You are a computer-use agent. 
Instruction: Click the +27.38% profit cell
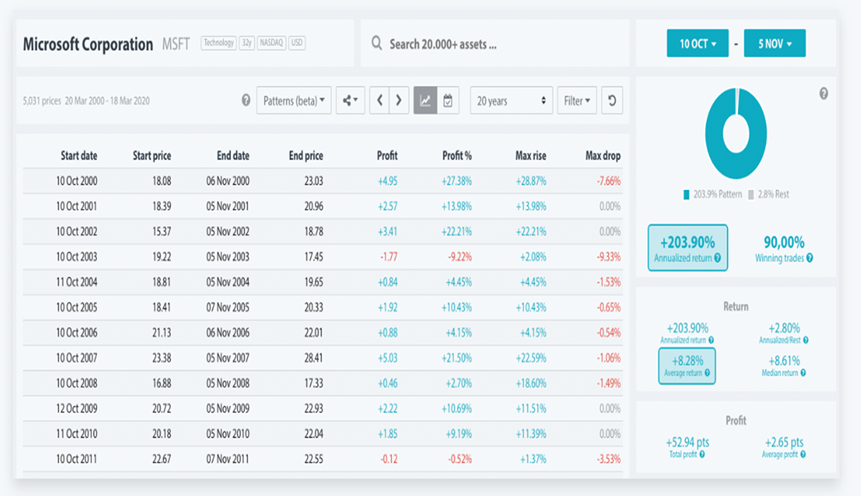pyautogui.click(x=456, y=181)
